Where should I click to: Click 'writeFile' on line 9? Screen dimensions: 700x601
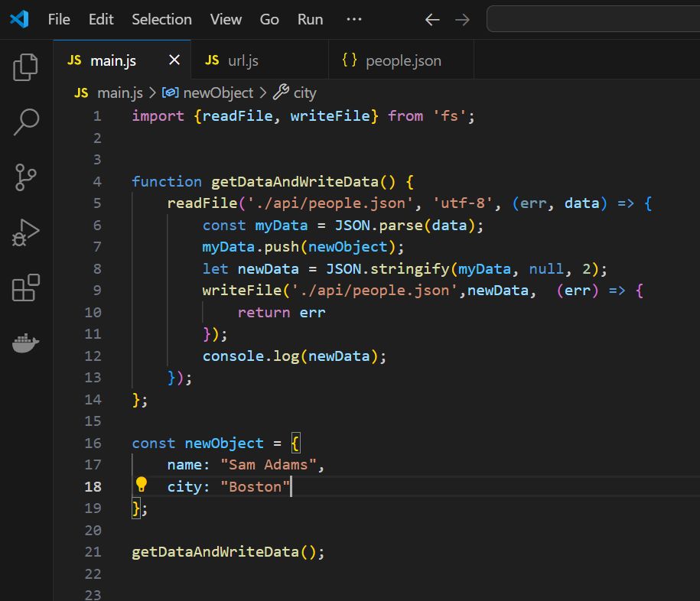click(x=242, y=291)
